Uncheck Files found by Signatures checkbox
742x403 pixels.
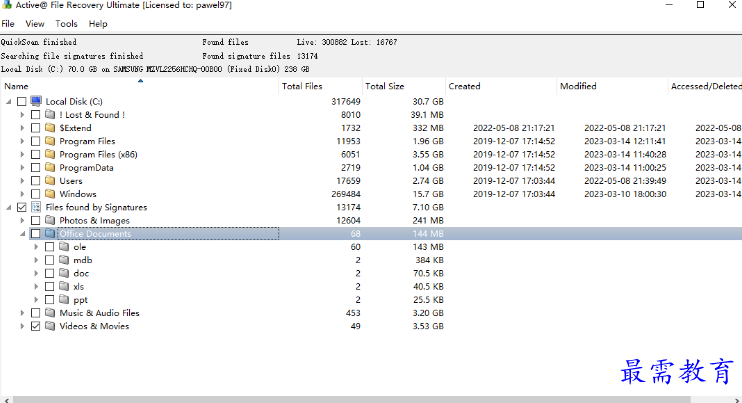pyautogui.click(x=21, y=207)
